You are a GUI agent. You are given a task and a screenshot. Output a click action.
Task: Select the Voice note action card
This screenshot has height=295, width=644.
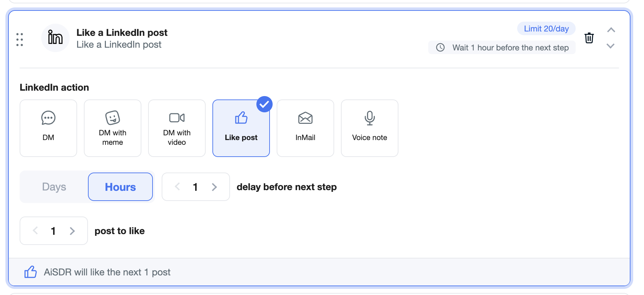pos(370,128)
